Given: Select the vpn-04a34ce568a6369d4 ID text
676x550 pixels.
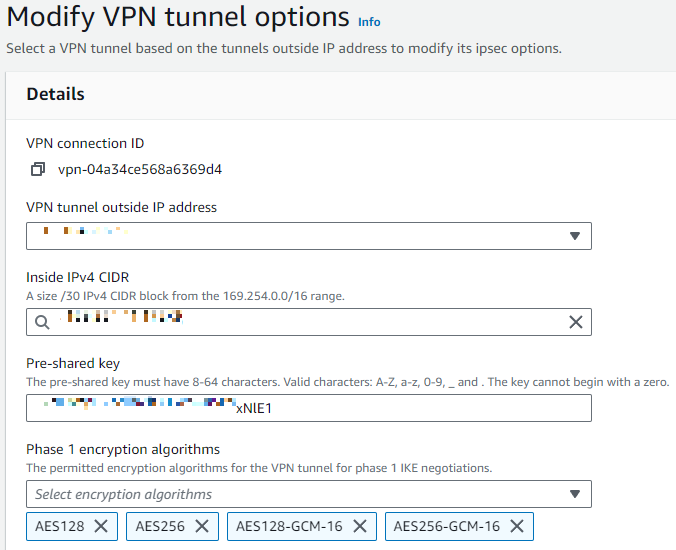Looking at the screenshot, I should pyautogui.click(x=140, y=169).
